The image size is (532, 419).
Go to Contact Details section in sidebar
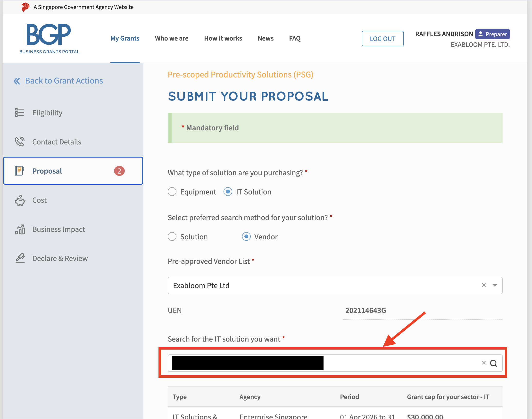tap(73, 142)
